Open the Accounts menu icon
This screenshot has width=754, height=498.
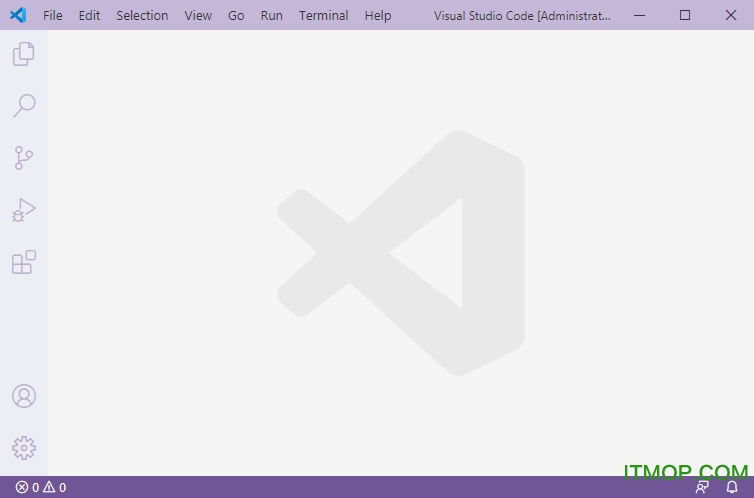(x=24, y=396)
